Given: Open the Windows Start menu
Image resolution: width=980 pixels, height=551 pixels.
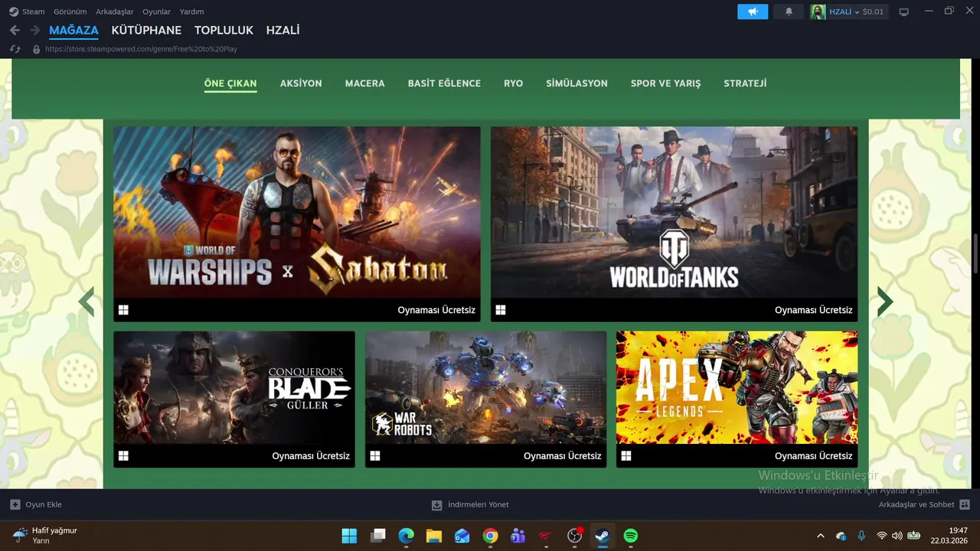Looking at the screenshot, I should click(349, 536).
